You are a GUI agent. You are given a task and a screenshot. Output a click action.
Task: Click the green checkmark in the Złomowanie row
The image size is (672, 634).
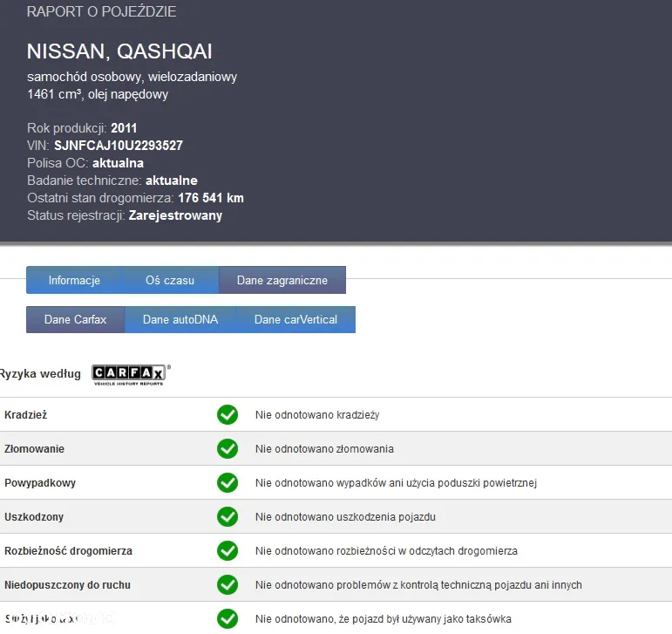227,448
